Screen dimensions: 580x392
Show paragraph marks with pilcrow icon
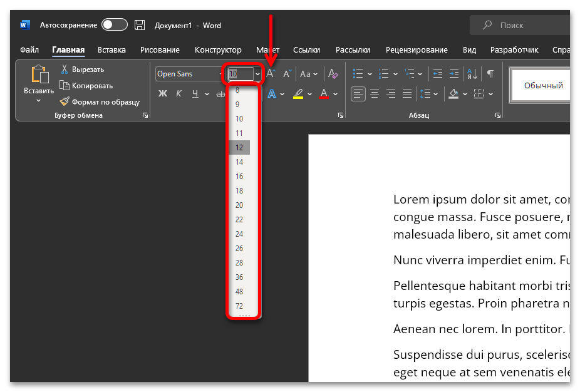click(490, 74)
